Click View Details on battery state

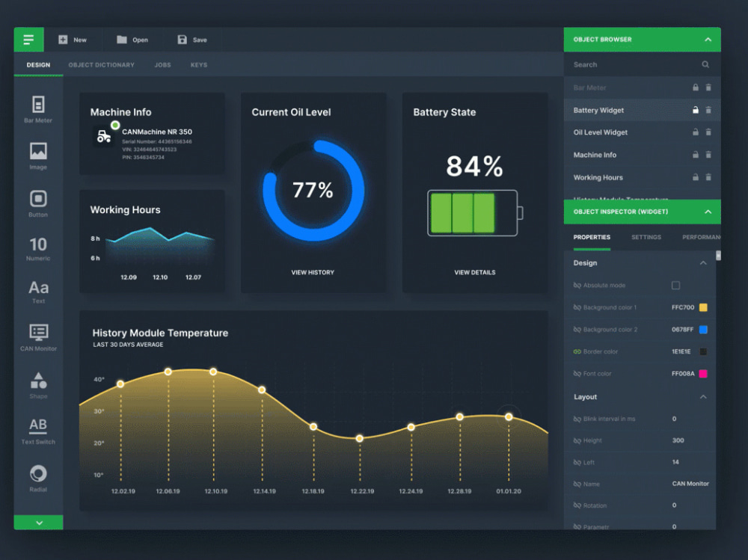click(475, 272)
